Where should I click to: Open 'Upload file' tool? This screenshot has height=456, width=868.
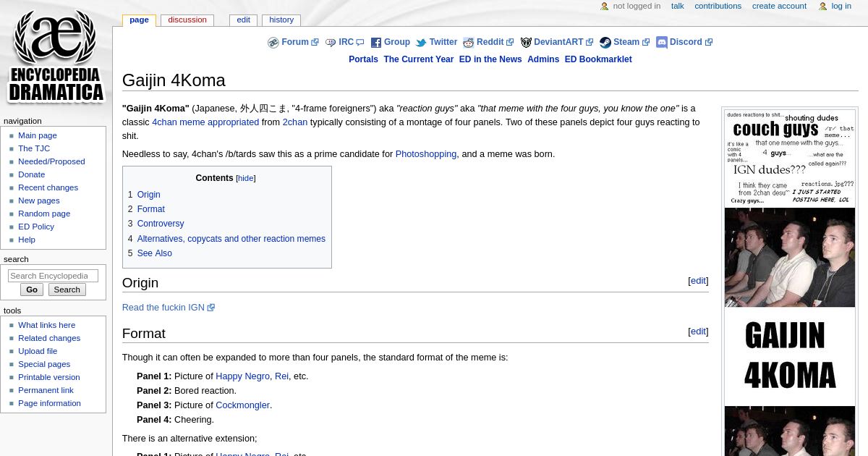coord(38,351)
